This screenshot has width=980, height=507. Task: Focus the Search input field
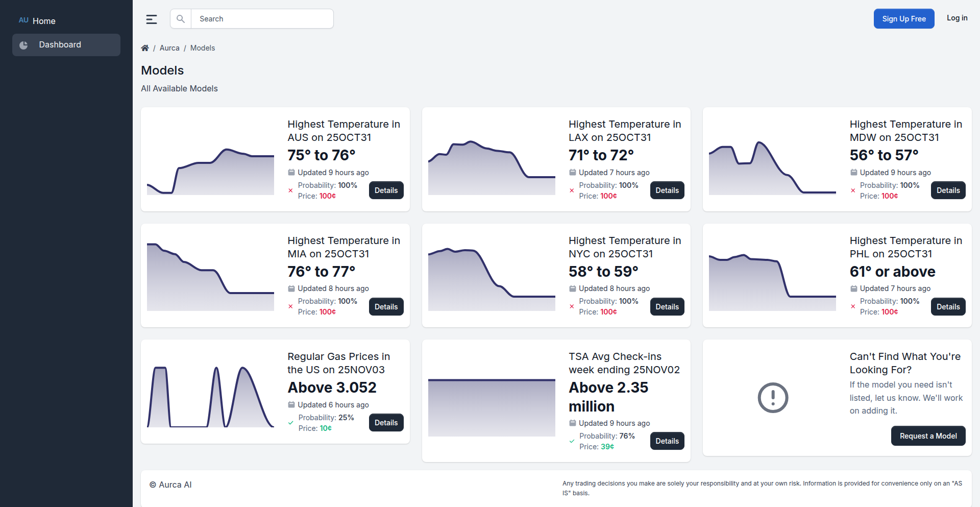click(x=262, y=19)
